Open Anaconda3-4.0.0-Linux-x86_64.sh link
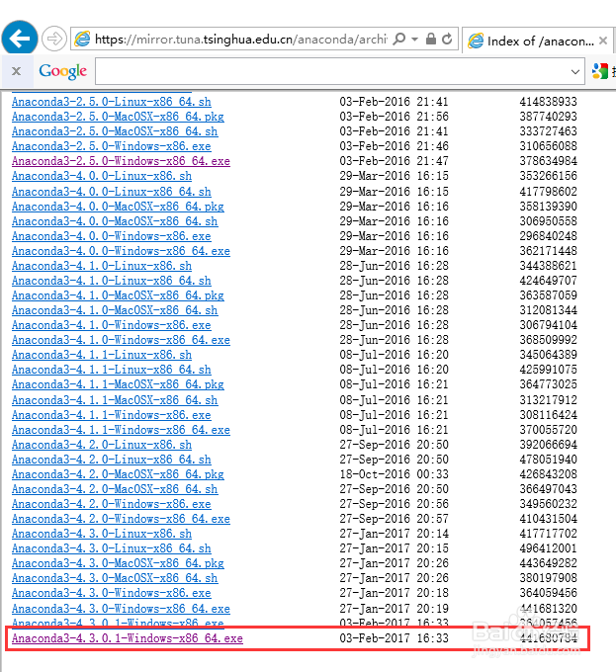Screen dimensions: 616x672 (x=112, y=192)
